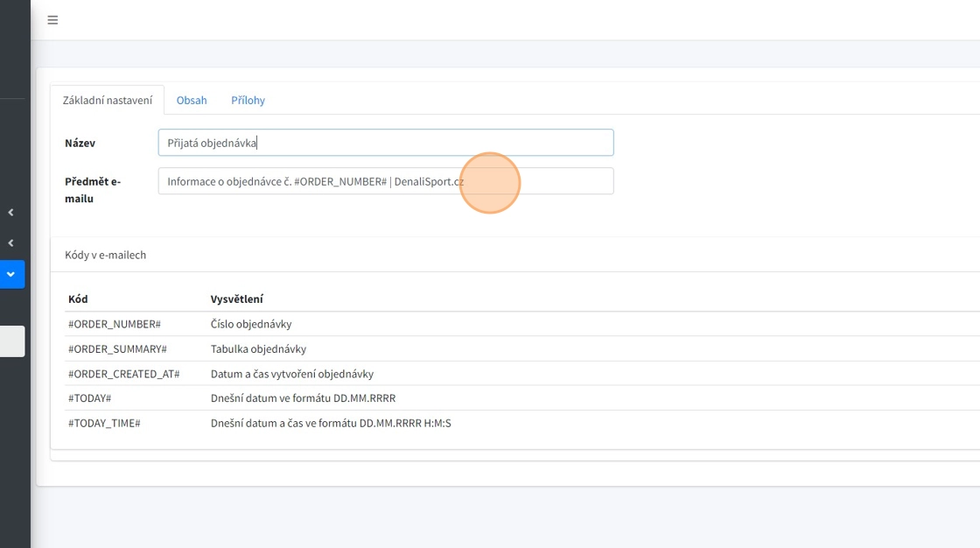Open the Základní nastavení tab
Viewport: 980px width, 548px height.
107,100
